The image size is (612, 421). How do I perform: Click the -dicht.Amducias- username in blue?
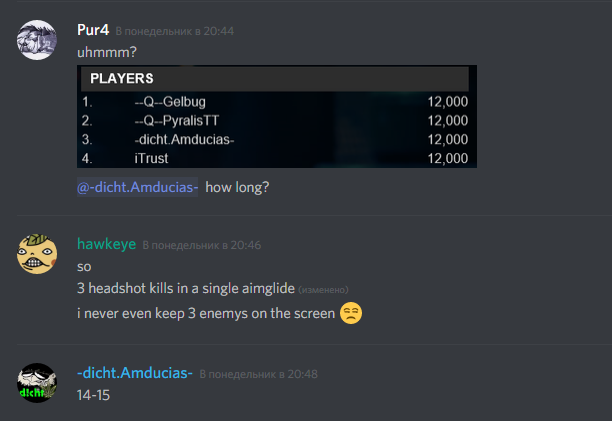135,373
